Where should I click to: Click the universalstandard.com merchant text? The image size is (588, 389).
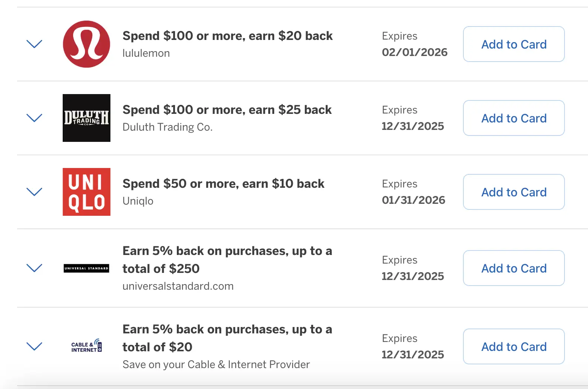[x=178, y=286]
